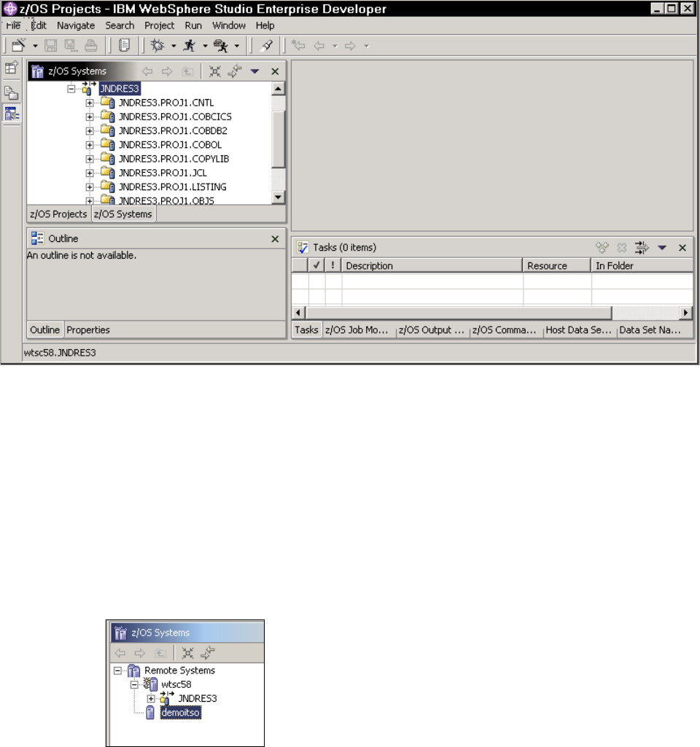Switch to the z/OS Projects tab
Screen dimensions: 700x747
[x=58, y=214]
